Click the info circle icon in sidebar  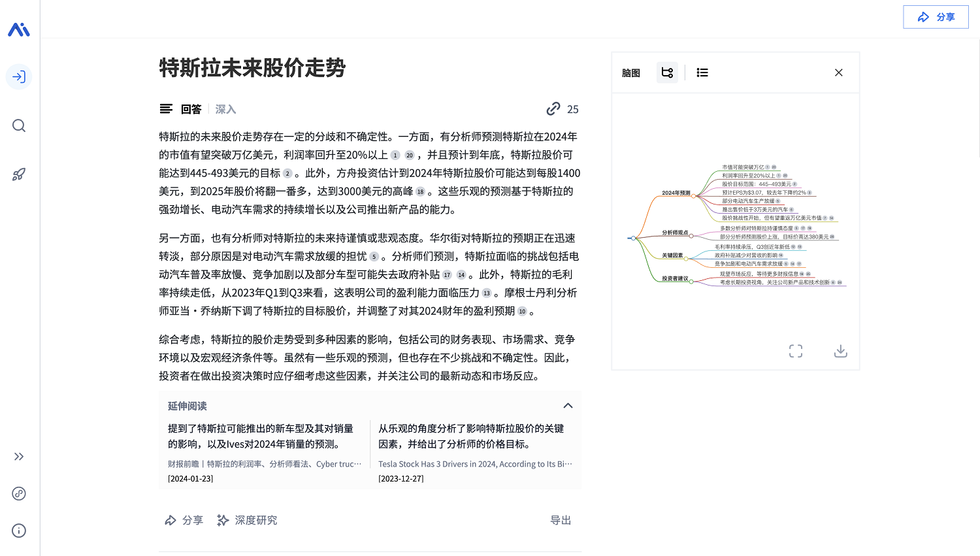pyautogui.click(x=19, y=531)
